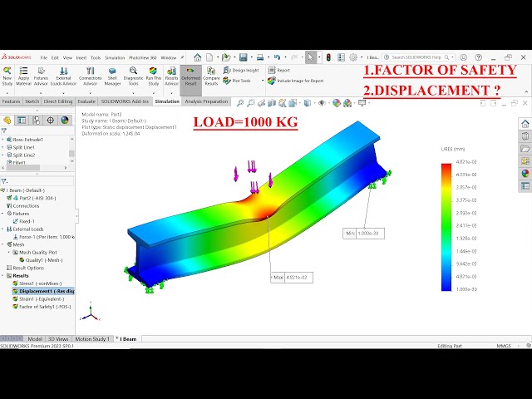Click Run This Study
Image resolution: width=532 pixels, height=399 pixels.
coord(153,76)
